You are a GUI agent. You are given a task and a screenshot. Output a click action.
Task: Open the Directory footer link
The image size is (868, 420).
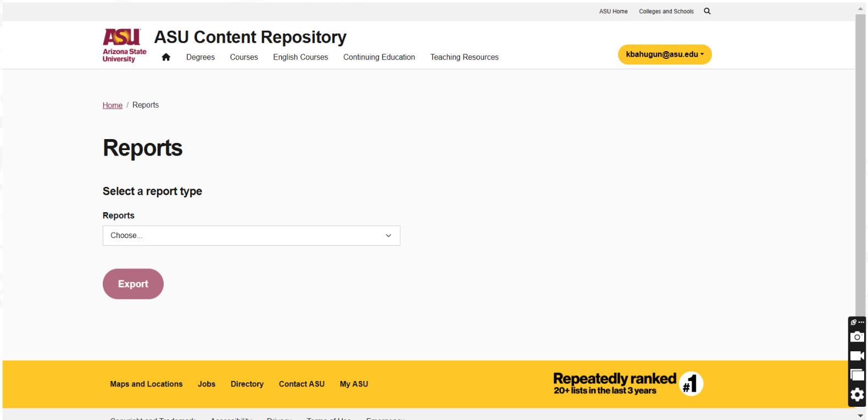[247, 384]
